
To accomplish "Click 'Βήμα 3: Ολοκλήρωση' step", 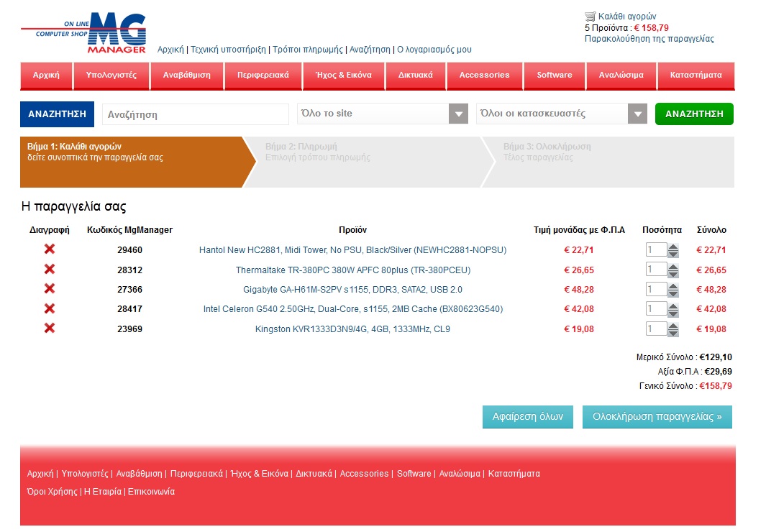I will tap(608, 162).
